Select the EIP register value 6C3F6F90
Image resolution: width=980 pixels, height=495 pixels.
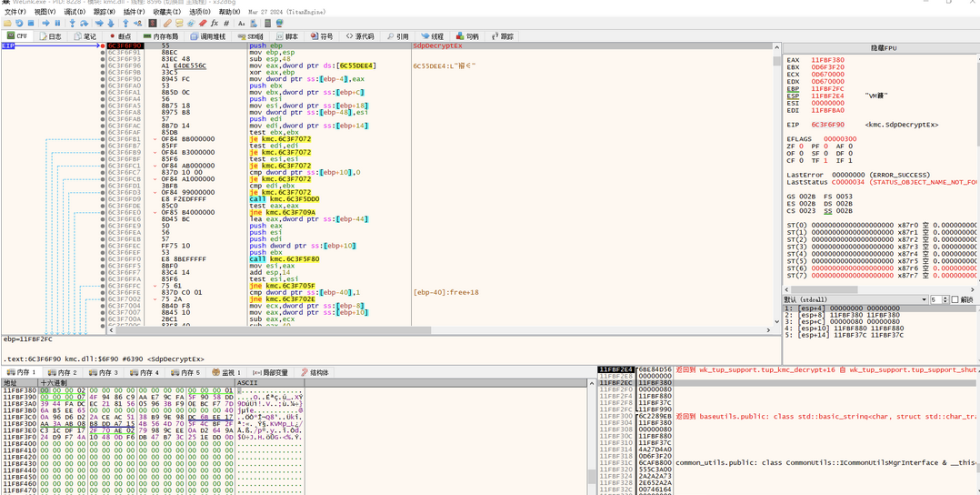coord(827,126)
